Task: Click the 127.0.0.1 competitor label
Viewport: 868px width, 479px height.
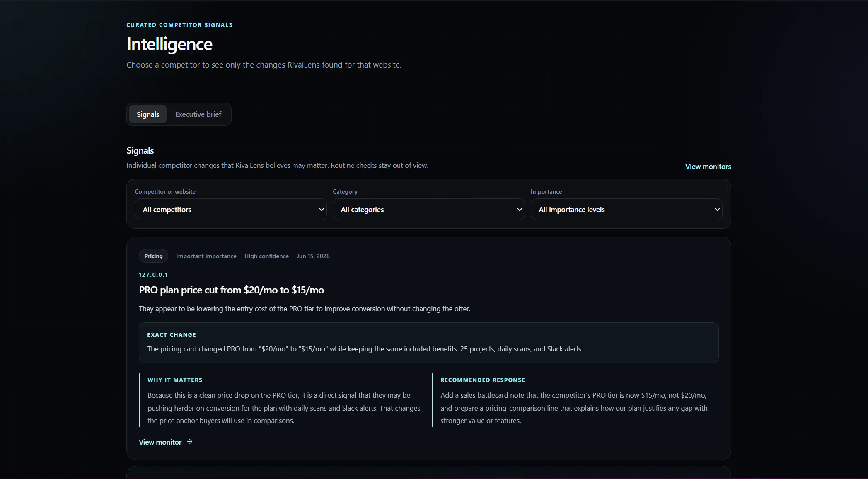Action: tap(153, 275)
